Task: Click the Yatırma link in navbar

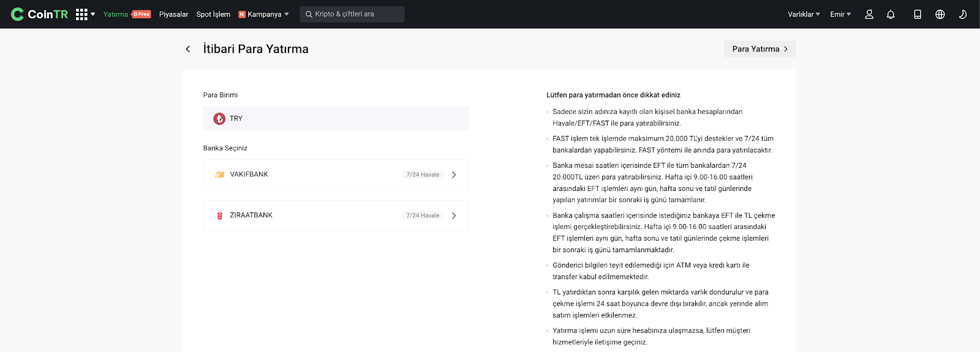Action: click(x=116, y=14)
